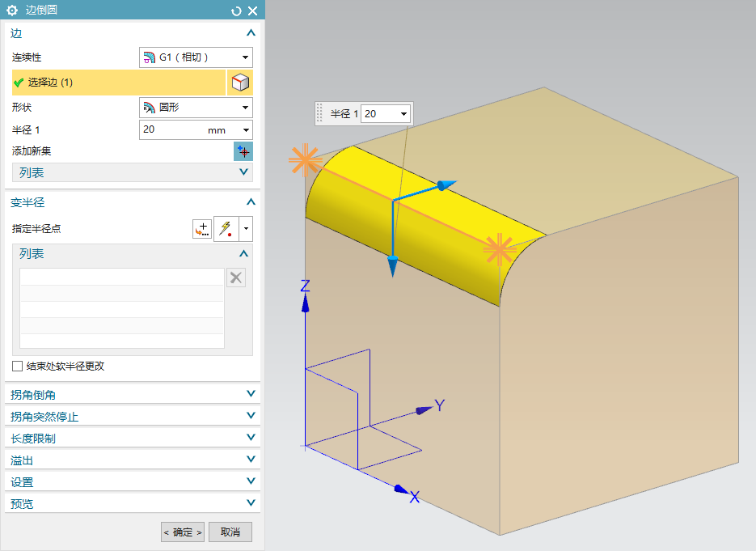Click the upper blue radius drag handle arrow
The width and height of the screenshot is (756, 551).
446,184
